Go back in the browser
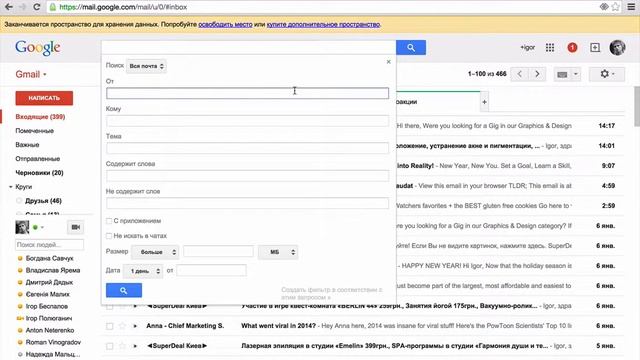Image resolution: width=640 pixels, height=360 pixels. (x=9, y=7)
